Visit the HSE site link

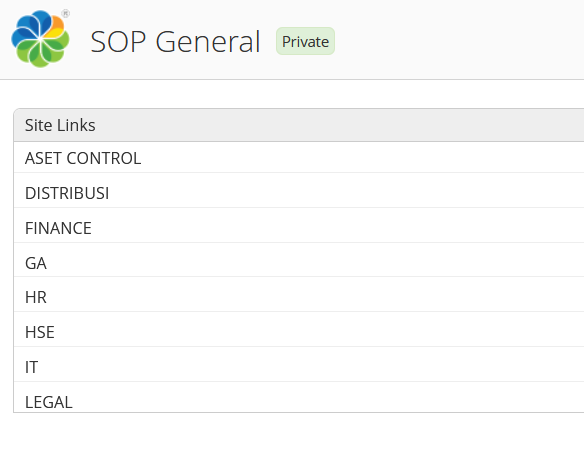(x=40, y=332)
